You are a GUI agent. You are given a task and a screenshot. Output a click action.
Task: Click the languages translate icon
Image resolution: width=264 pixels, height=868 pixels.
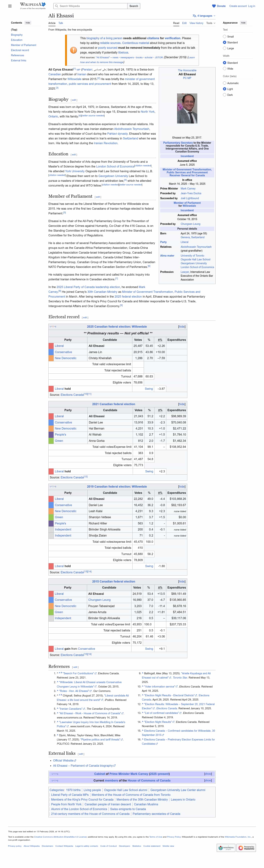click(194, 16)
